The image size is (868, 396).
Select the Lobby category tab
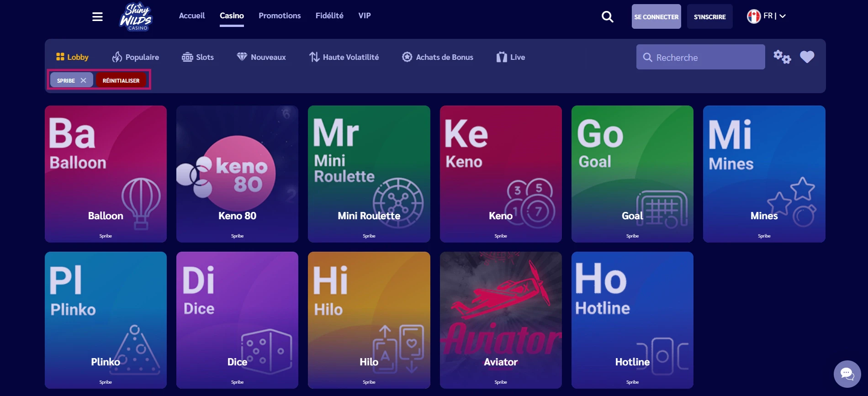(x=72, y=57)
